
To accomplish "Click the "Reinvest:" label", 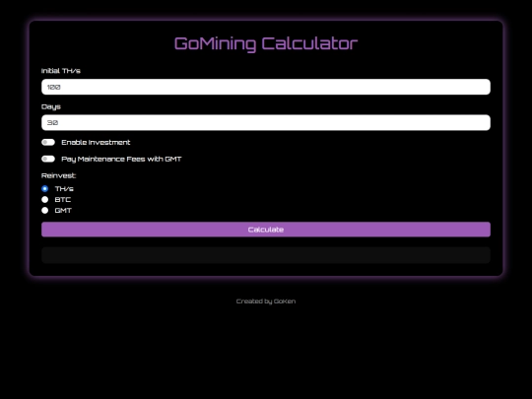I will (x=58, y=175).
